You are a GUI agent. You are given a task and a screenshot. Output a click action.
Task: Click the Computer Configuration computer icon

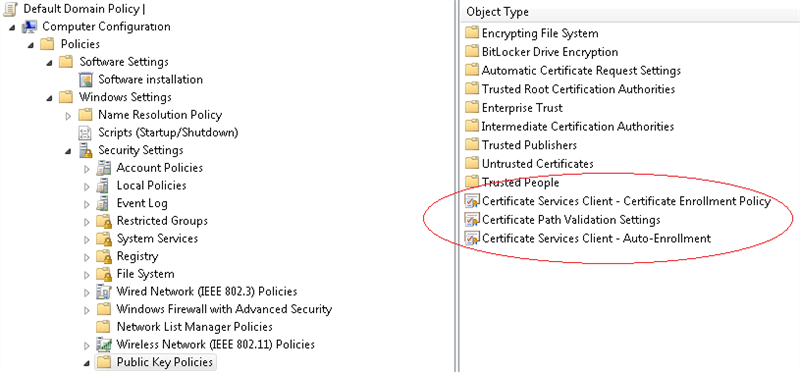point(29,27)
